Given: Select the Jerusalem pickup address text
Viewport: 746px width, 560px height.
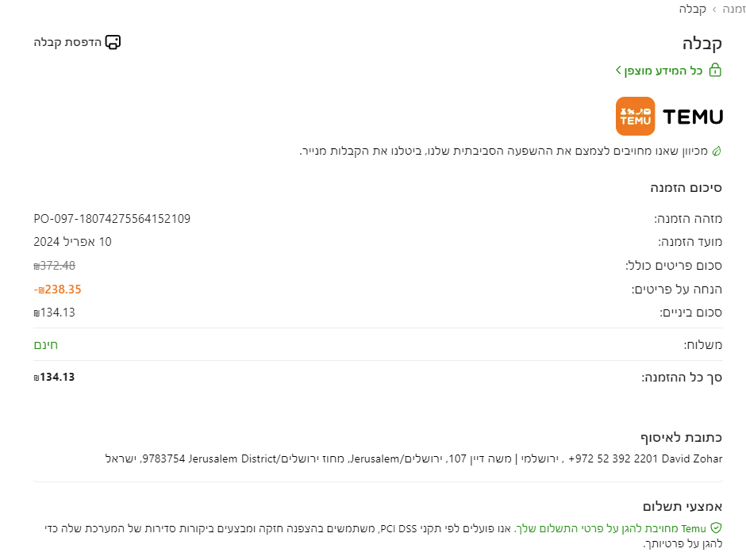Looking at the screenshot, I should pos(317,458).
